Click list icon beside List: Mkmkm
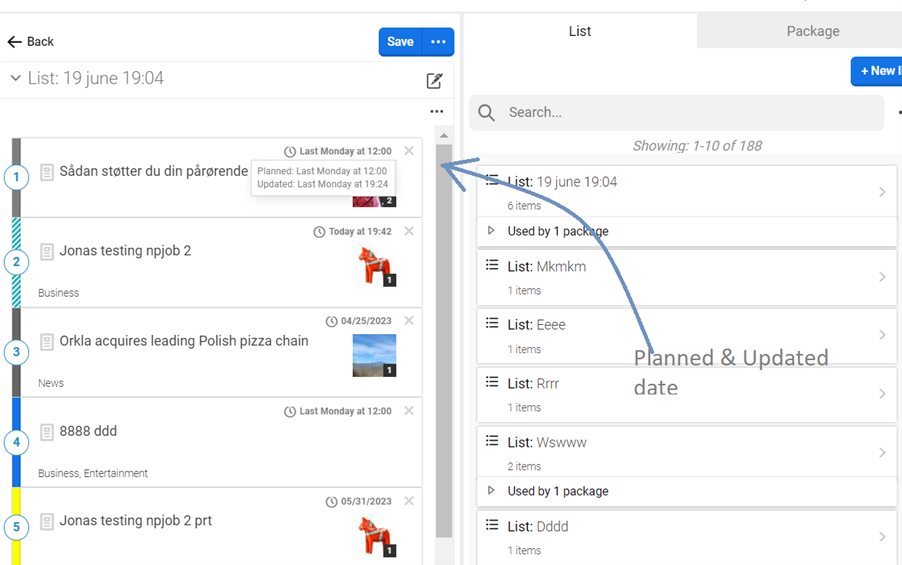Image resolution: width=902 pixels, height=565 pixels. click(492, 265)
